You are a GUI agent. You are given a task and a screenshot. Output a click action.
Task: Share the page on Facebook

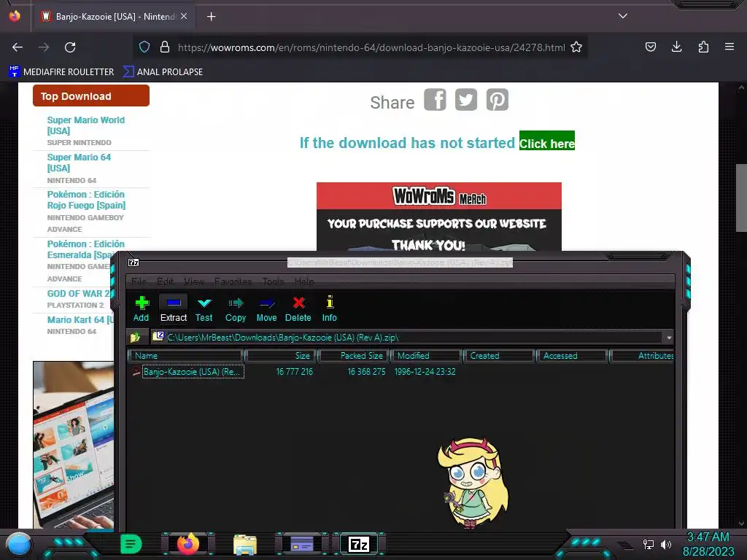pos(435,99)
